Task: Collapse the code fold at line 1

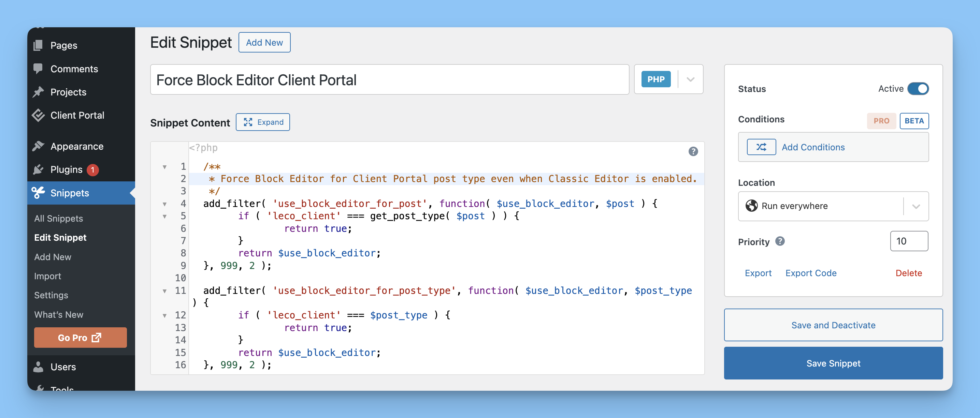Action: click(165, 167)
